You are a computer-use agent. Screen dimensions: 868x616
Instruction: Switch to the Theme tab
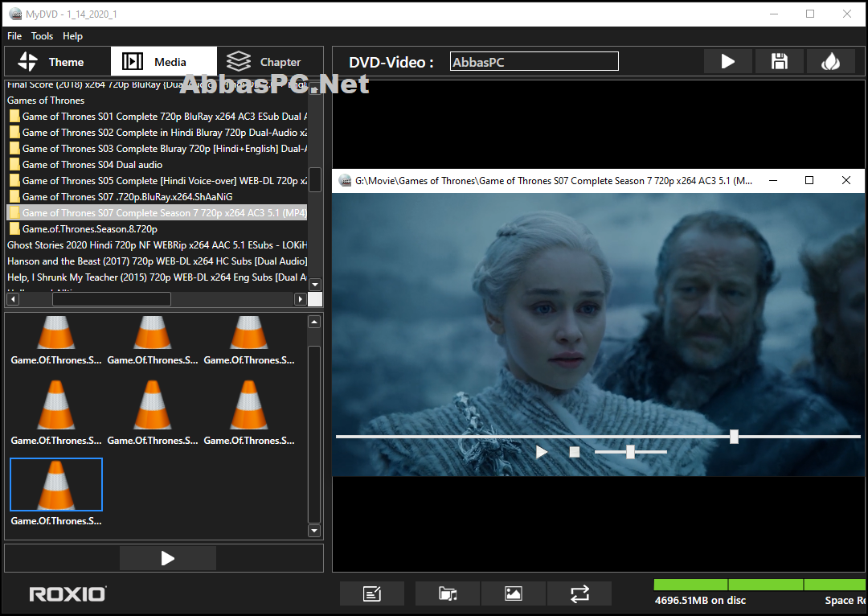pos(58,61)
